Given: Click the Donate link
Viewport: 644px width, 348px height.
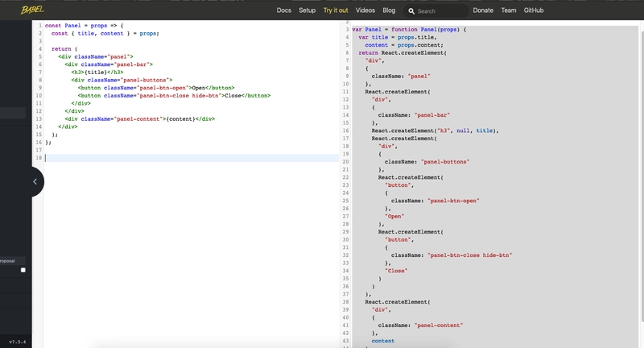Looking at the screenshot, I should (x=483, y=10).
